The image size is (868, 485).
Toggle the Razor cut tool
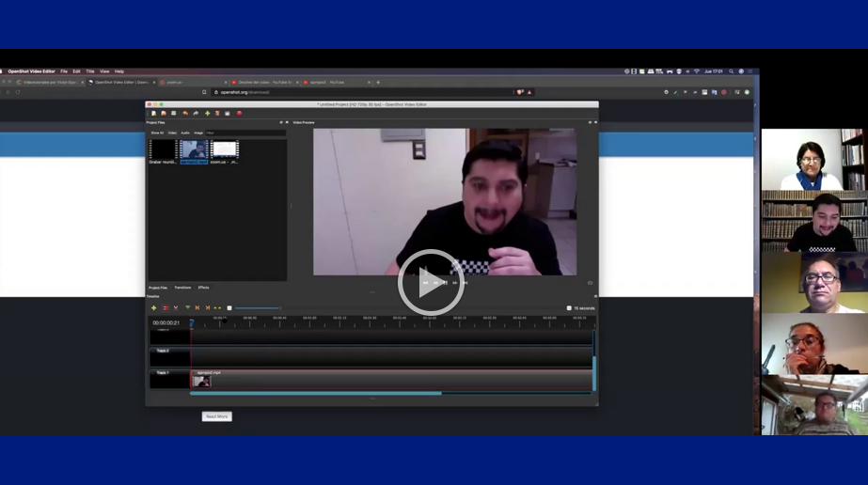coord(176,308)
